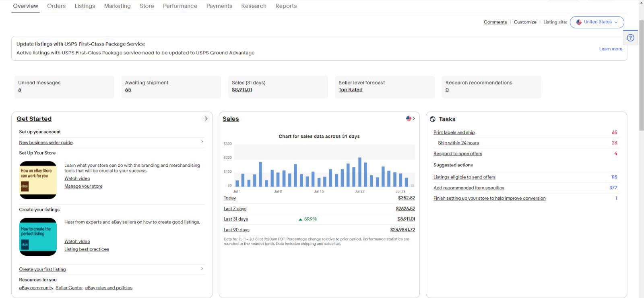Open the New business seller guide link
This screenshot has width=644, height=298.
click(x=46, y=143)
